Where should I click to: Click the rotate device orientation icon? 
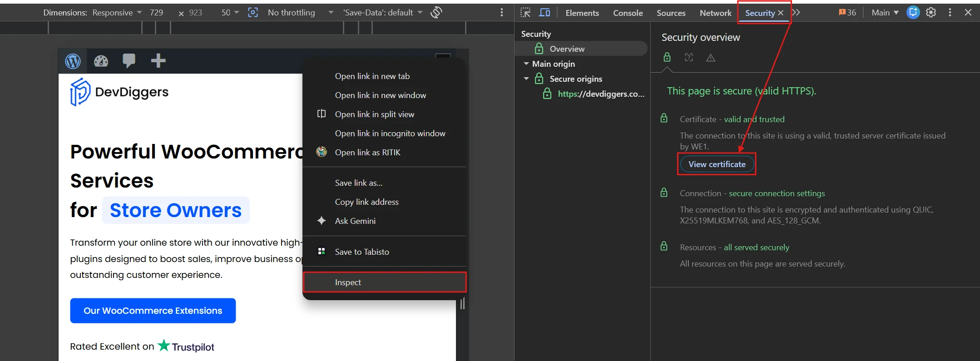(436, 12)
